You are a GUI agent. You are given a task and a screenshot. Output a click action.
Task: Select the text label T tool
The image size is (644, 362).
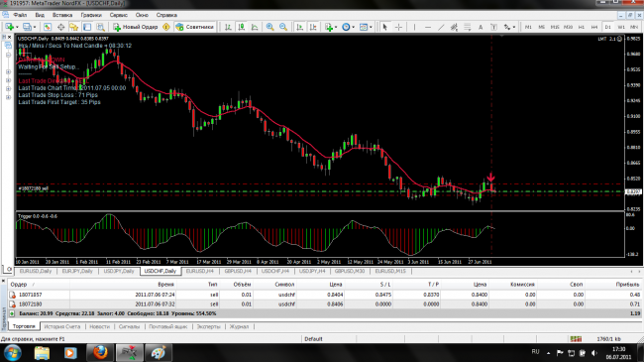(493, 27)
